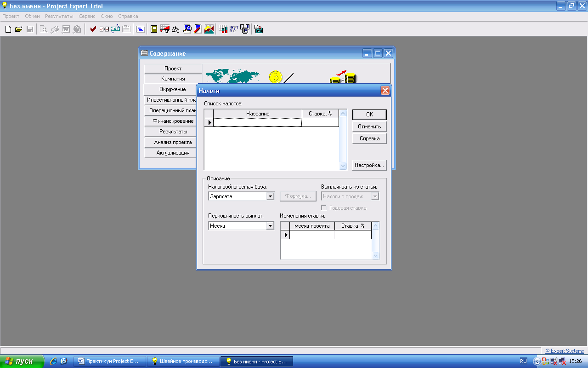Select the Результаты tab in Содержание
The image size is (588, 368).
click(x=170, y=132)
